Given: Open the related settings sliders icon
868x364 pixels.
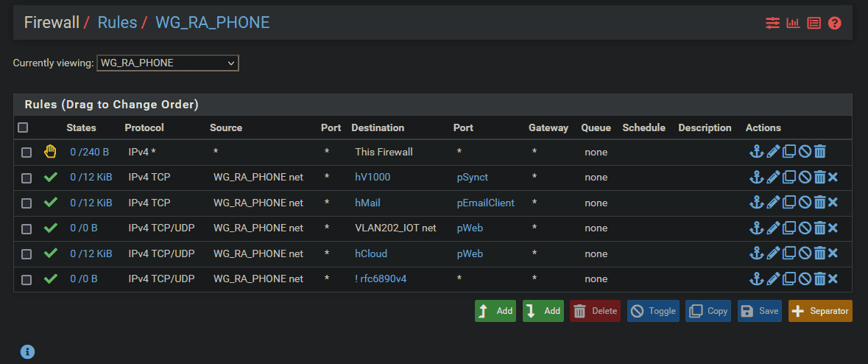Looking at the screenshot, I should tap(772, 23).
